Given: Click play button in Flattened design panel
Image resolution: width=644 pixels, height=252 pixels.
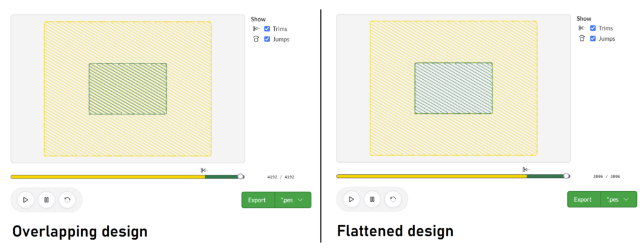Looking at the screenshot, I should (351, 199).
